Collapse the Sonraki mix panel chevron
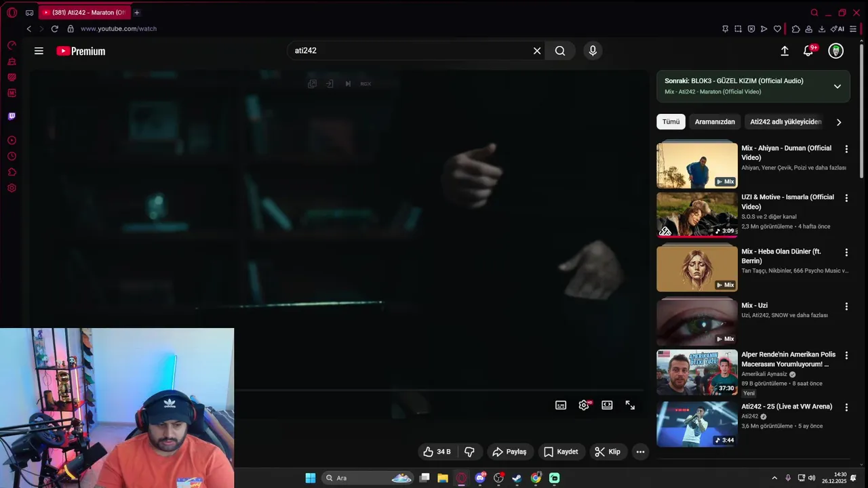 click(x=837, y=86)
